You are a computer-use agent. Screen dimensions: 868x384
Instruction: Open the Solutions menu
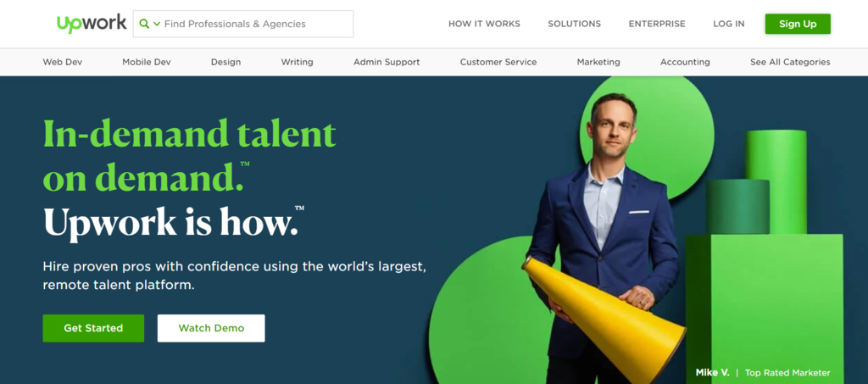click(x=574, y=24)
